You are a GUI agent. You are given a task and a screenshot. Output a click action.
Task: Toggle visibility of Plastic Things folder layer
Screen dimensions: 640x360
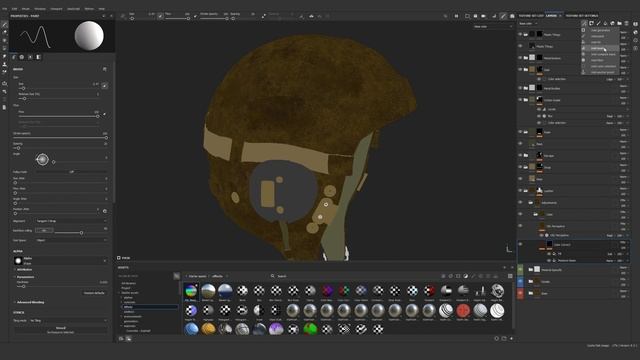(x=520, y=35)
